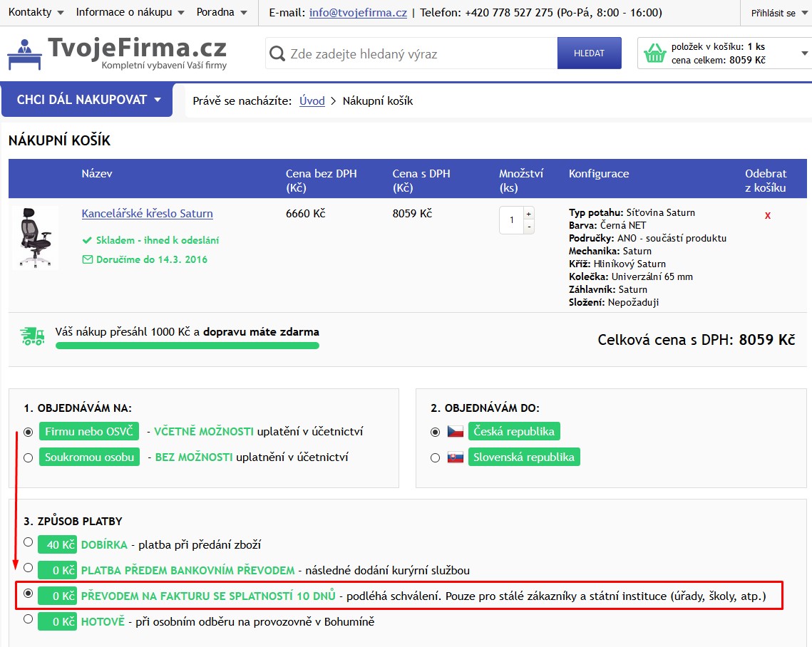812x647 pixels.
Task: Click the Množství column header
Action: pos(521,181)
